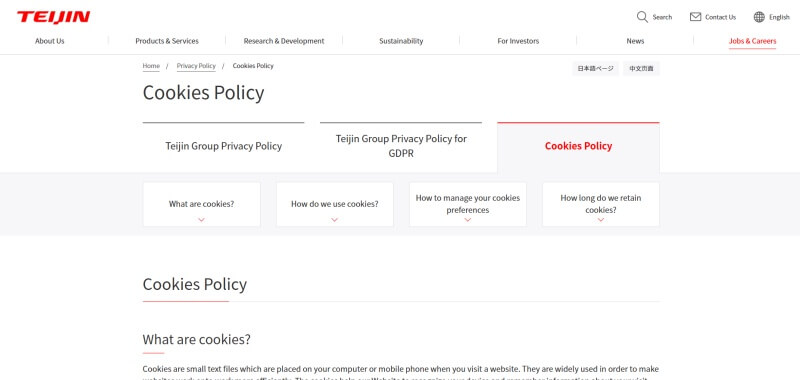Open For Investors menu
This screenshot has height=380, width=800.
point(518,41)
